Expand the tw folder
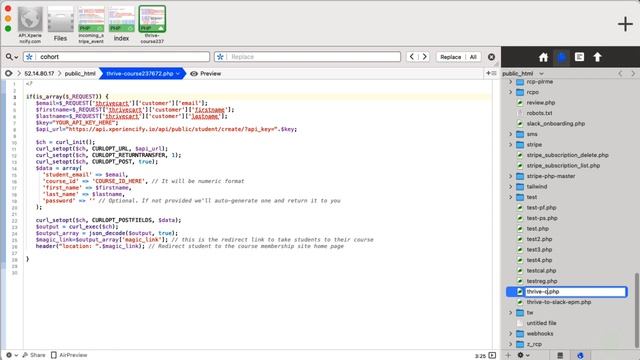 (510, 313)
